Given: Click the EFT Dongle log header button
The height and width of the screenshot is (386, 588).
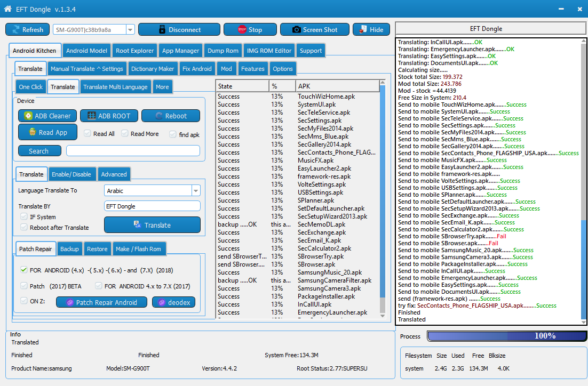Looking at the screenshot, I should tap(490, 29).
